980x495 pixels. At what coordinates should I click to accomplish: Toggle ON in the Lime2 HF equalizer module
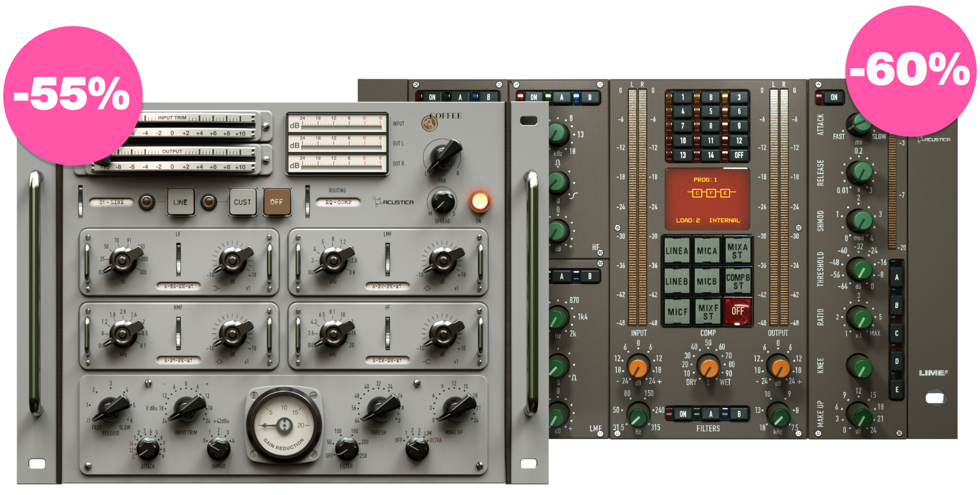pos(533,97)
